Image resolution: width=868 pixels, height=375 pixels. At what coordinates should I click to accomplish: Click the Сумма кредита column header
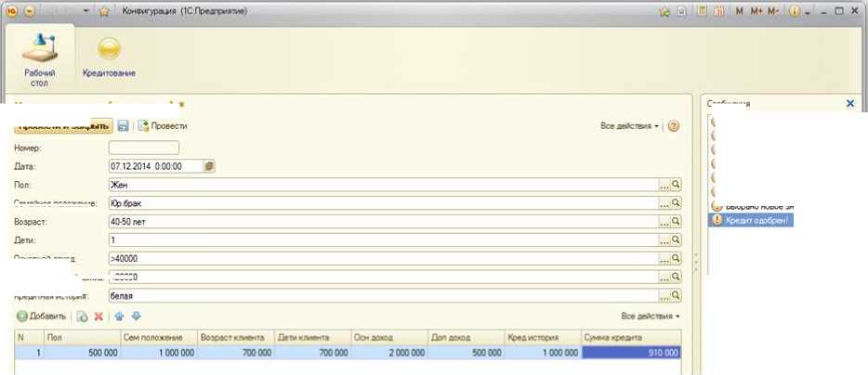pos(632,337)
